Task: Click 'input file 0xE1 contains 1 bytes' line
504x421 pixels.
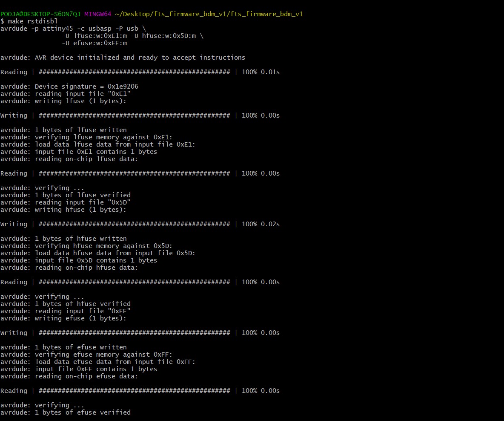Action: click(79, 152)
